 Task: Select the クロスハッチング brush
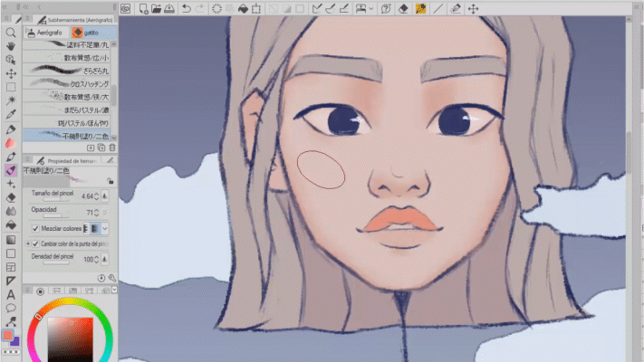[66, 84]
